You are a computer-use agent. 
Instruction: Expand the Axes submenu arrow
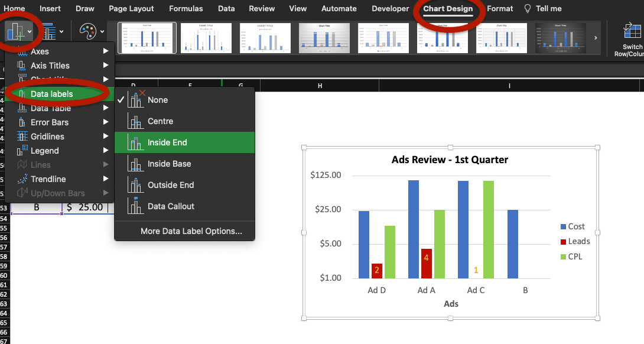coord(107,51)
